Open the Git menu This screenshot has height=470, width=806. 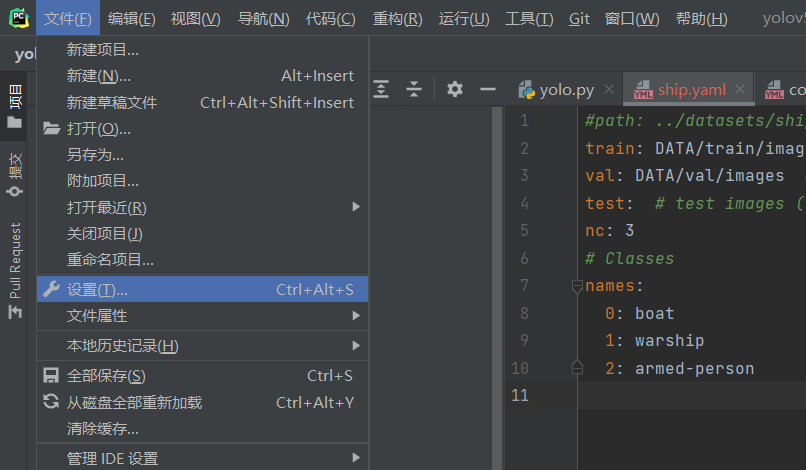pos(579,19)
